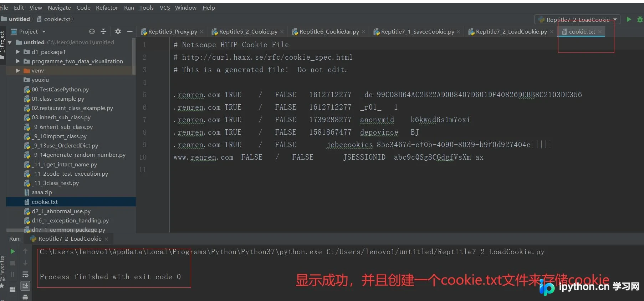644x301 pixels.
Task: Expand the programme_two_data_visualization folder
Action: [x=17, y=61]
